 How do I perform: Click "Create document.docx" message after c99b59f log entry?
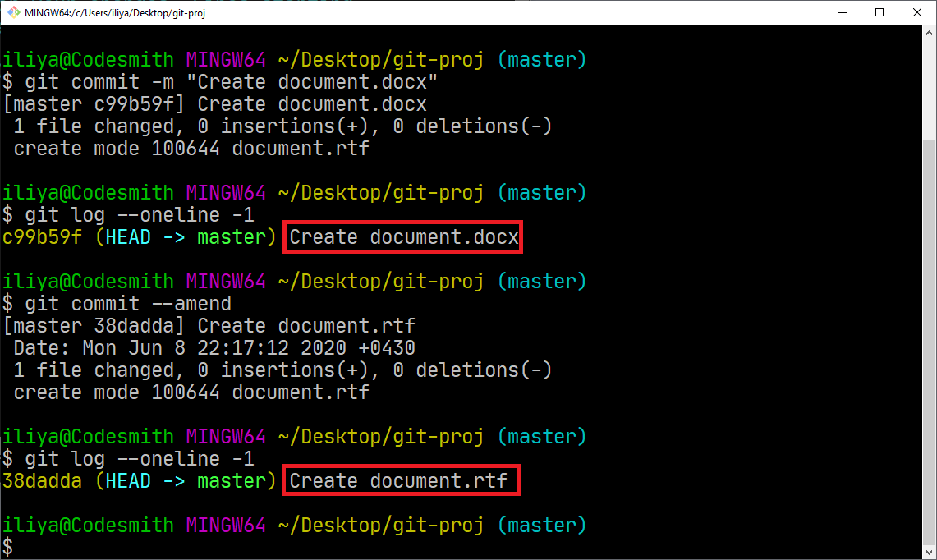(404, 237)
